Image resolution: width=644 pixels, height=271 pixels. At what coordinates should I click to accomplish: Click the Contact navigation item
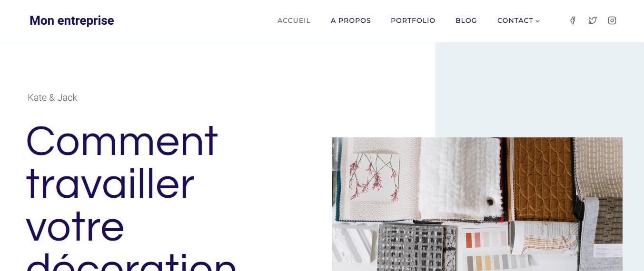click(515, 20)
